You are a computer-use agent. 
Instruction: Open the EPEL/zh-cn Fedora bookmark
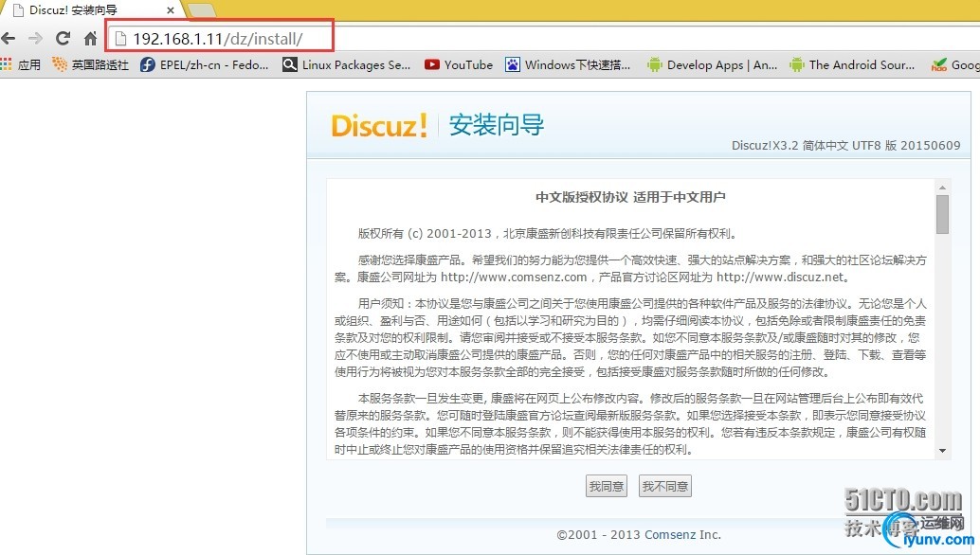coord(205,64)
